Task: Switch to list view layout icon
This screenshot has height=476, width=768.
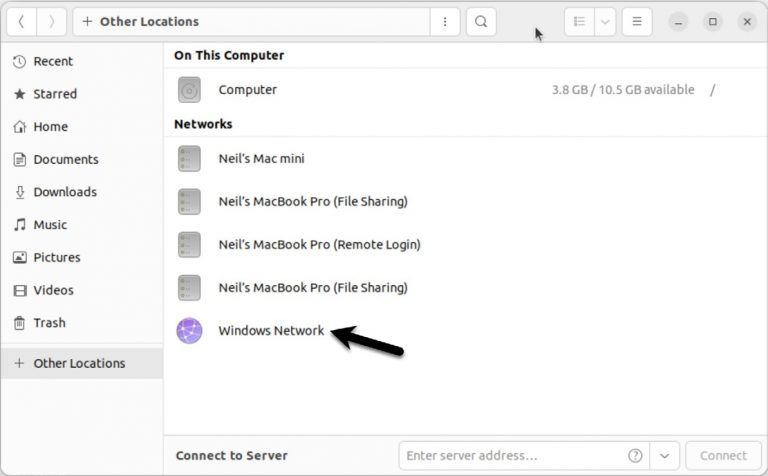Action: click(x=580, y=21)
